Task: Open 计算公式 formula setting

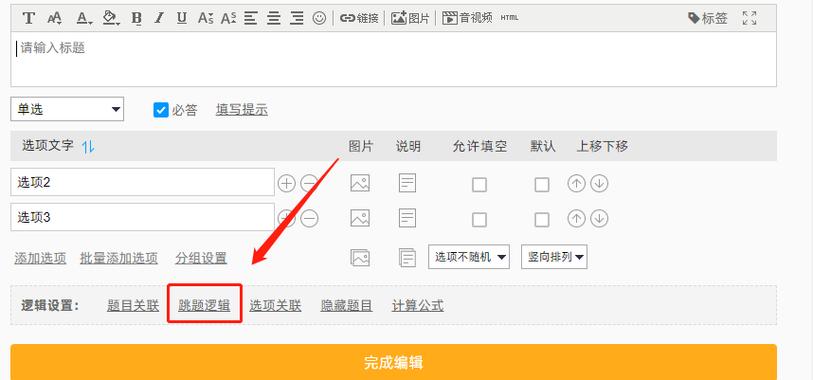Action: [418, 306]
